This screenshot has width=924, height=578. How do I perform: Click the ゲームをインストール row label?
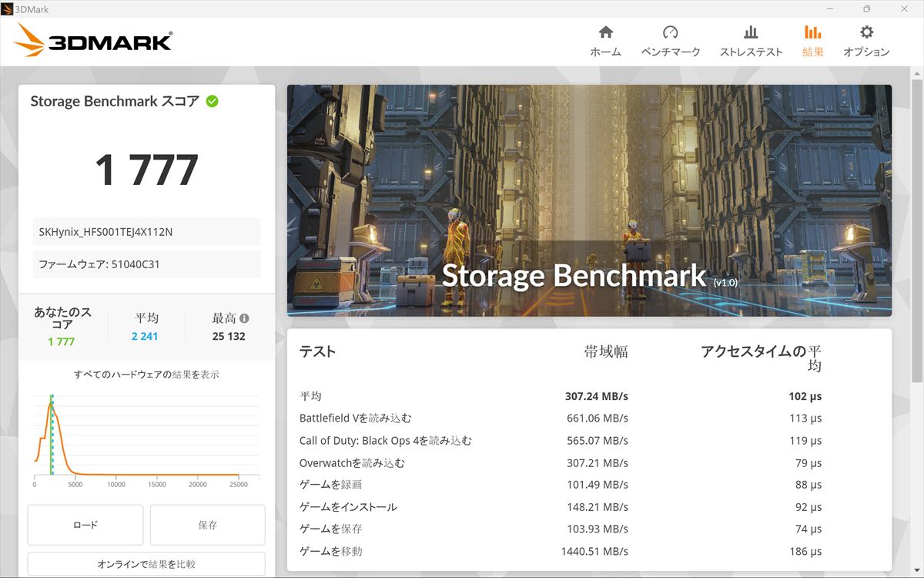coord(348,507)
